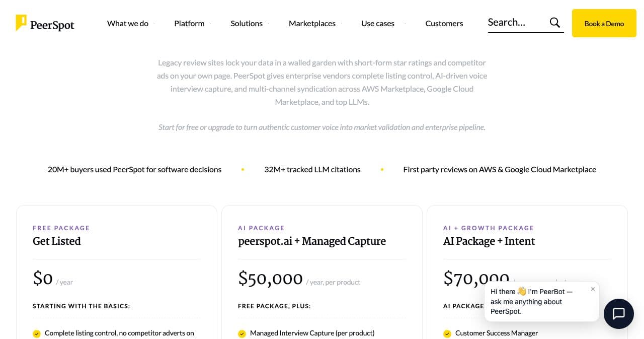Select the Get Listed package title
The width and height of the screenshot is (644, 339).
coord(57,241)
